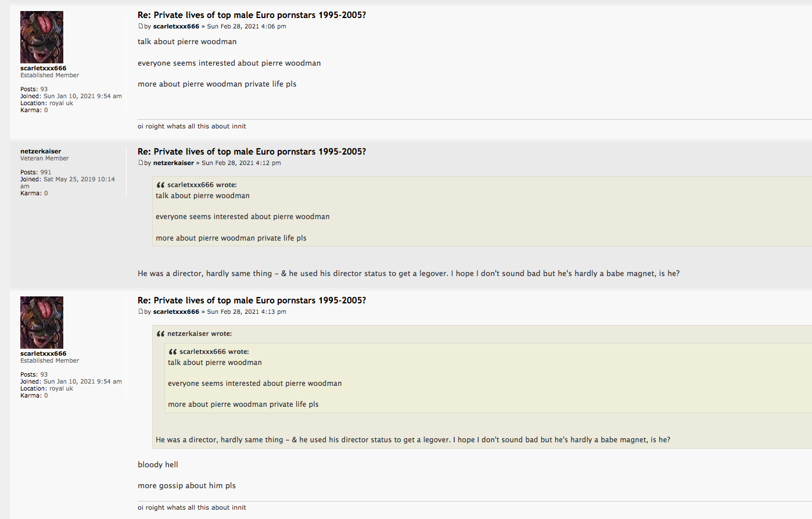Click the quote mark icon in netzerkaiser's 4:12 pm post
This screenshot has height=519, width=812.
coord(160,185)
